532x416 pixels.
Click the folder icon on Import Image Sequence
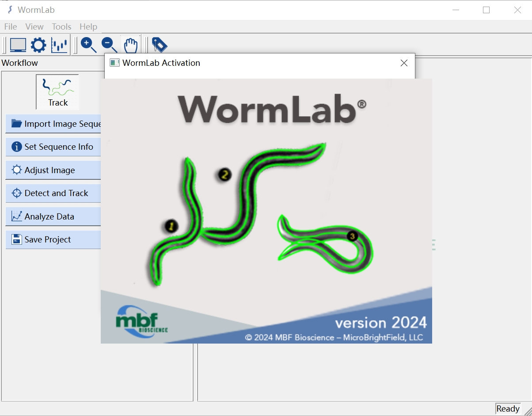pyautogui.click(x=16, y=124)
